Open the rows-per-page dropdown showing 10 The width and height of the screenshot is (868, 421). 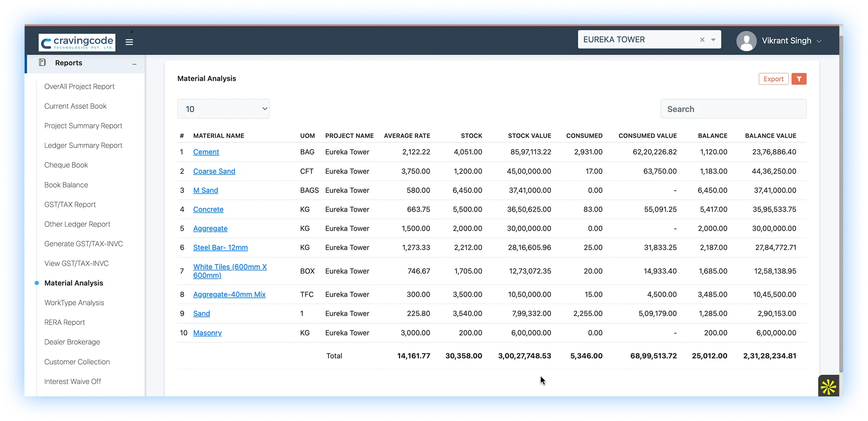(223, 109)
